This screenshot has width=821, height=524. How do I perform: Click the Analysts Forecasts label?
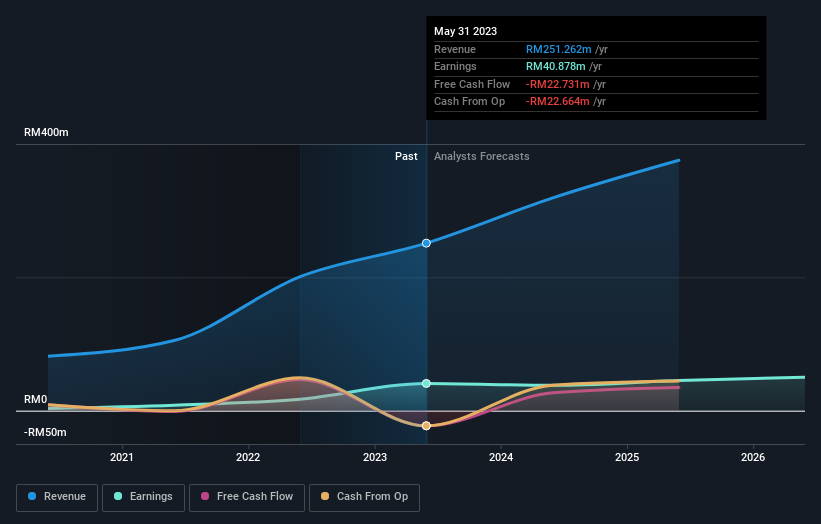click(482, 156)
